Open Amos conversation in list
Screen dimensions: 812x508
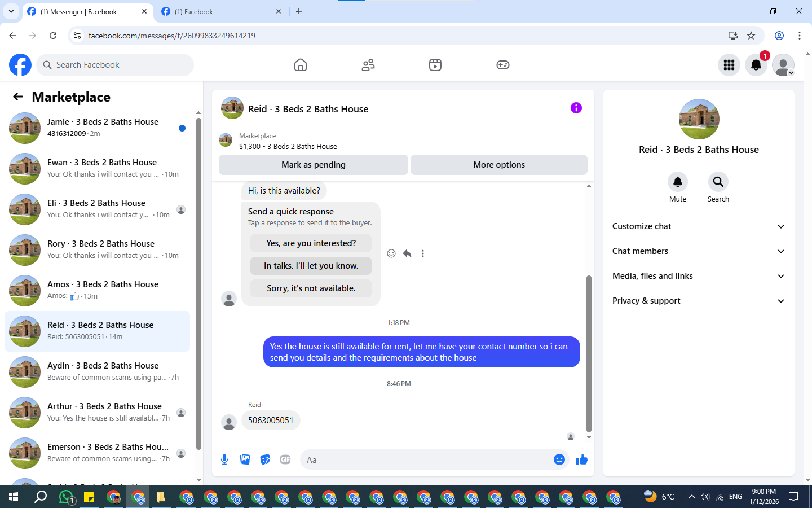coord(97,291)
